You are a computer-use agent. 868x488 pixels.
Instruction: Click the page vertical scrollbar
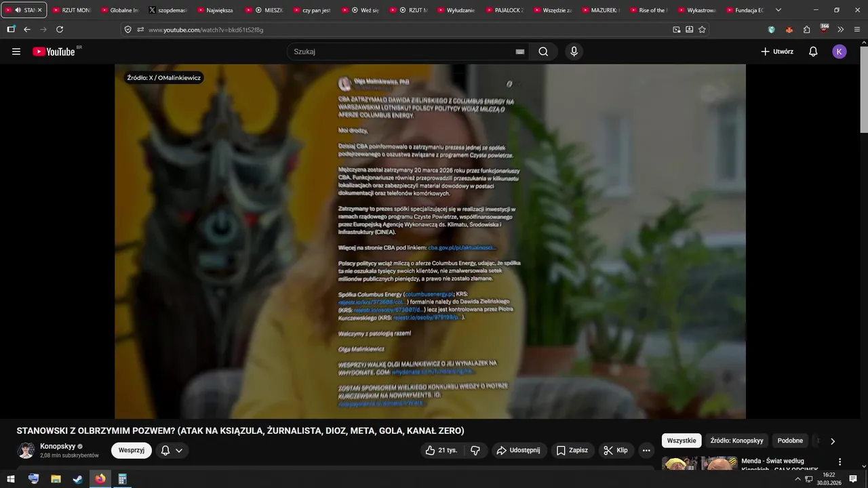[863, 88]
